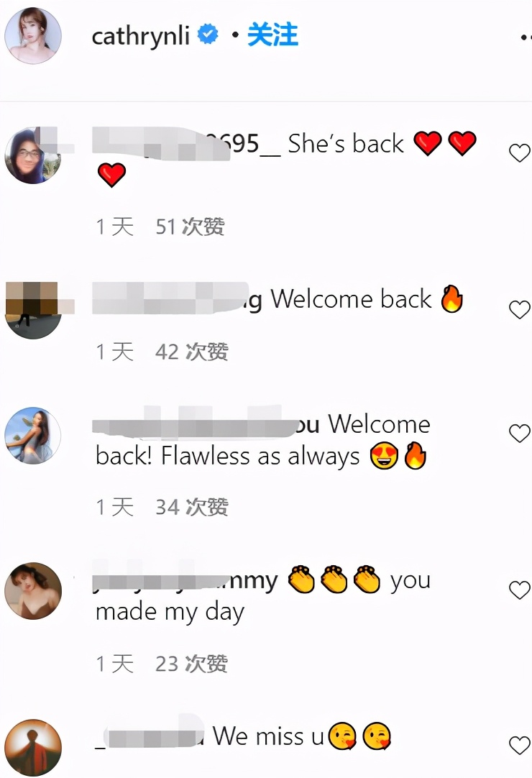Open avatar of "made my day" commenter
This screenshot has height=778, width=532.
point(33,591)
